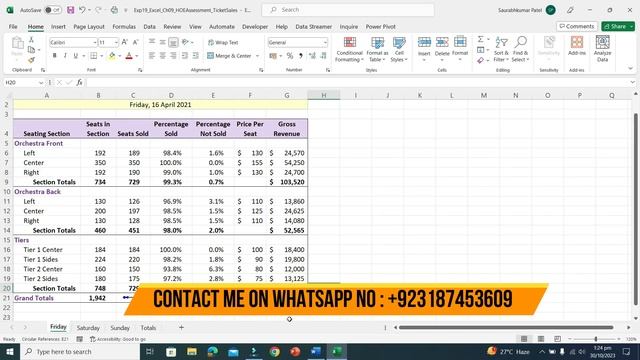This screenshot has height=360, width=640.
Task: Click Merge & Center button
Action: (x=229, y=56)
